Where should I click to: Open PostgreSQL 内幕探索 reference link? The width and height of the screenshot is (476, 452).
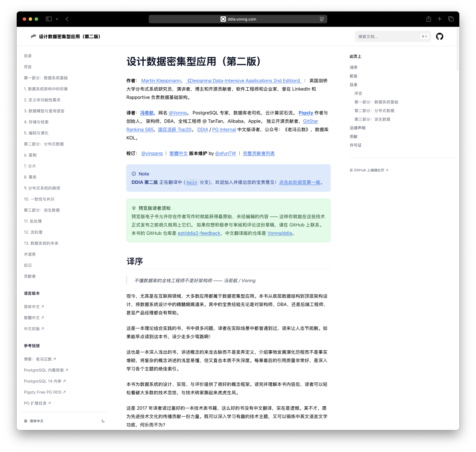point(46,370)
